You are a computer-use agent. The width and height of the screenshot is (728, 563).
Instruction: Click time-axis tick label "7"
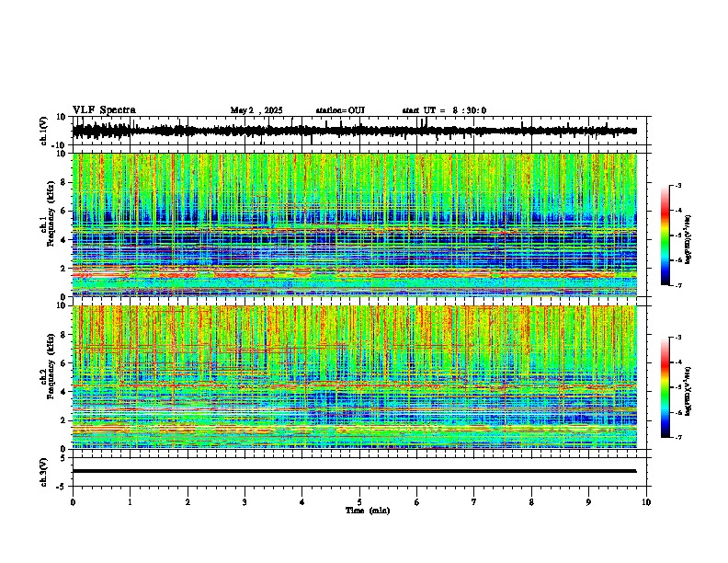[474, 502]
